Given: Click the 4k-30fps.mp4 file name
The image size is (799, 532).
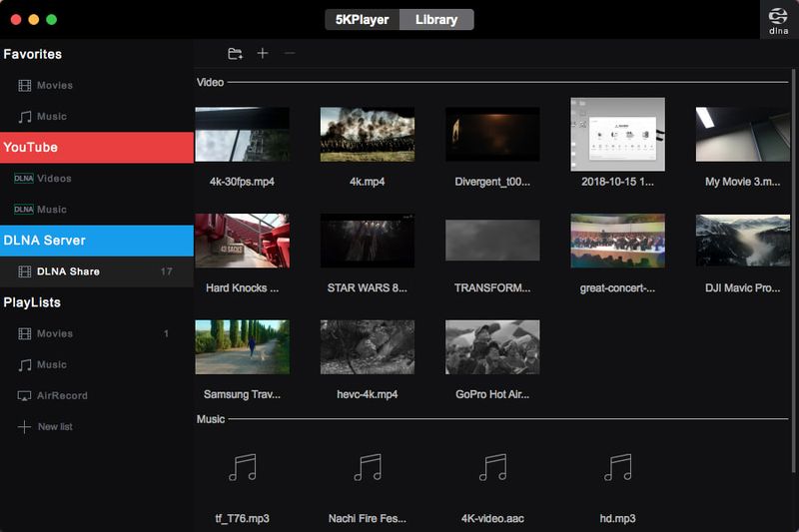Looking at the screenshot, I should point(242,182).
